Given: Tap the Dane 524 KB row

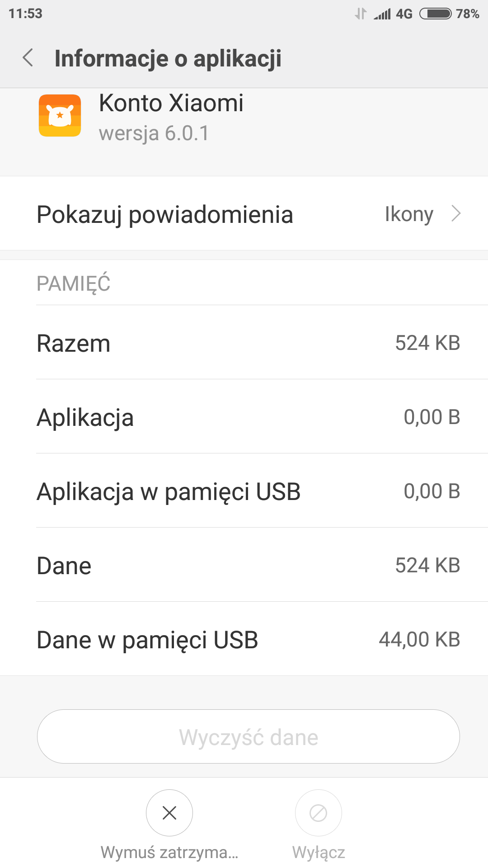Looking at the screenshot, I should 244,565.
